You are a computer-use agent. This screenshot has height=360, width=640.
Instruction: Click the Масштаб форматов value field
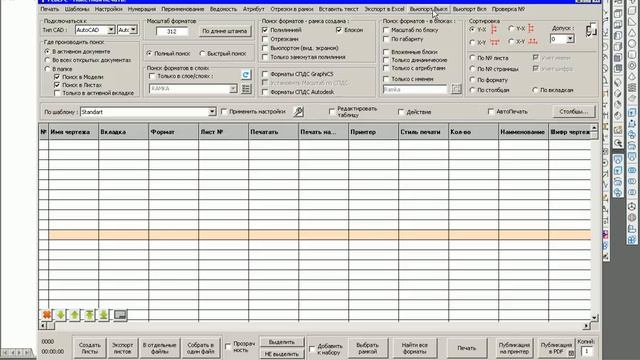[x=172, y=31]
